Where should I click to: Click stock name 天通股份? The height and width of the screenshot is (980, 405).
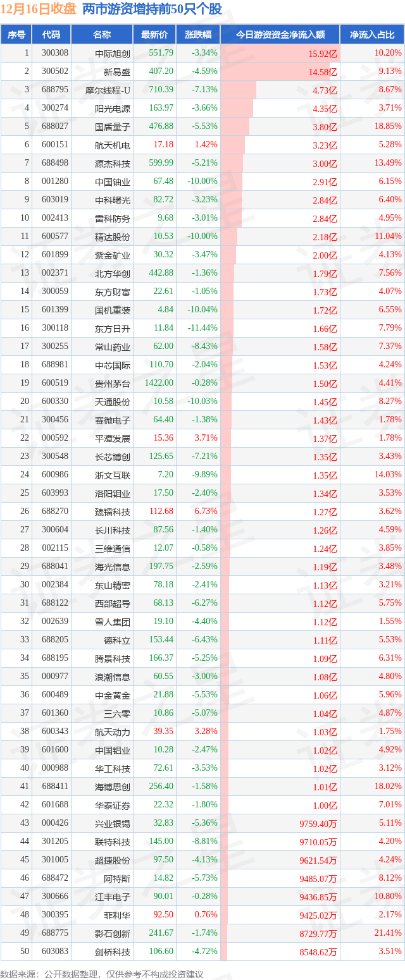tap(113, 401)
